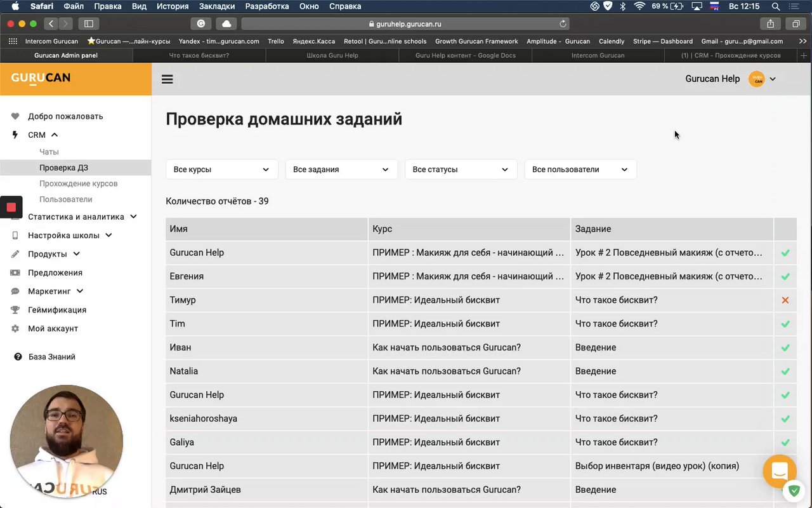Viewport: 812px width, 508px height.
Task: Toggle the Safari sidebar button
Action: tap(88, 23)
